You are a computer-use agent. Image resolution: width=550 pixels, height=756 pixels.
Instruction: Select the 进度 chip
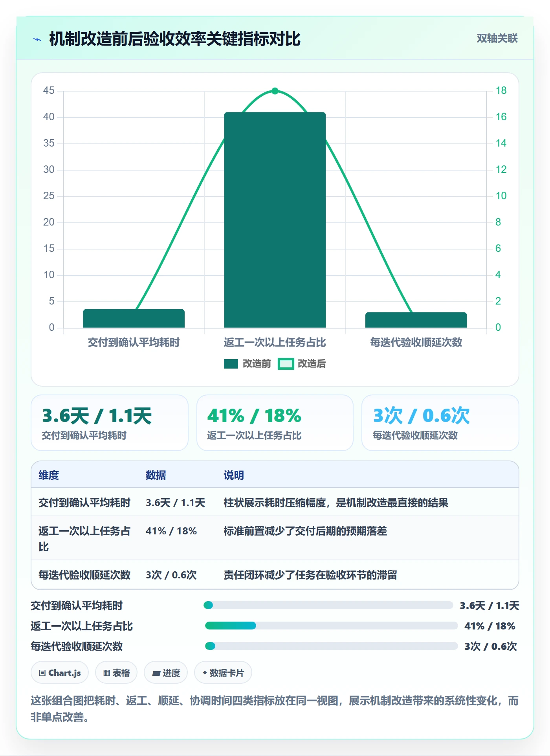166,673
